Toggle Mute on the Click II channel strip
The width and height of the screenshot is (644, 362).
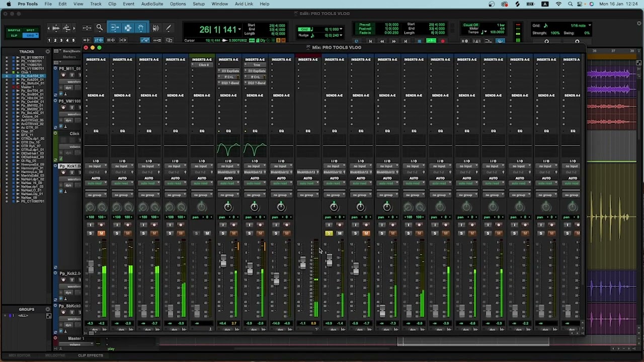click(x=207, y=233)
